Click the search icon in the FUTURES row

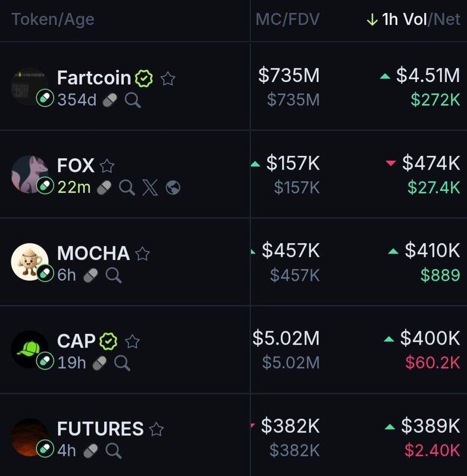click(113, 450)
